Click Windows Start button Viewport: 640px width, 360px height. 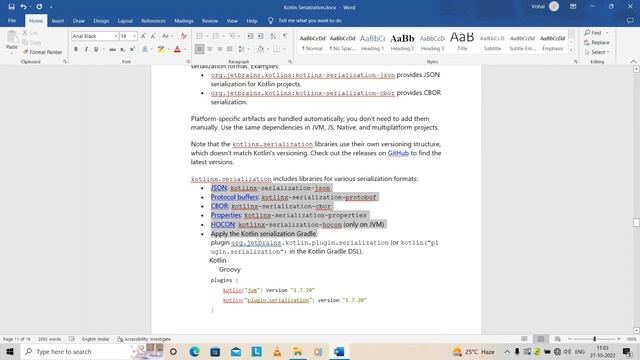click(10, 351)
